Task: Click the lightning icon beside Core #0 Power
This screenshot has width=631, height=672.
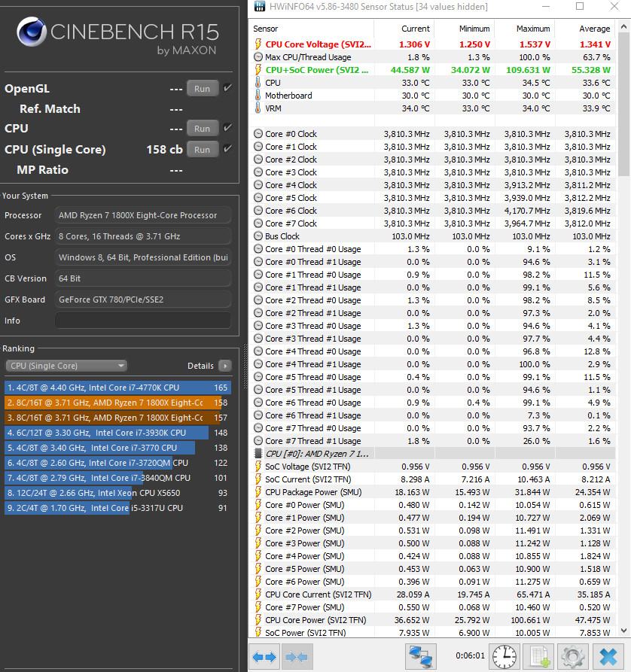Action: click(258, 505)
